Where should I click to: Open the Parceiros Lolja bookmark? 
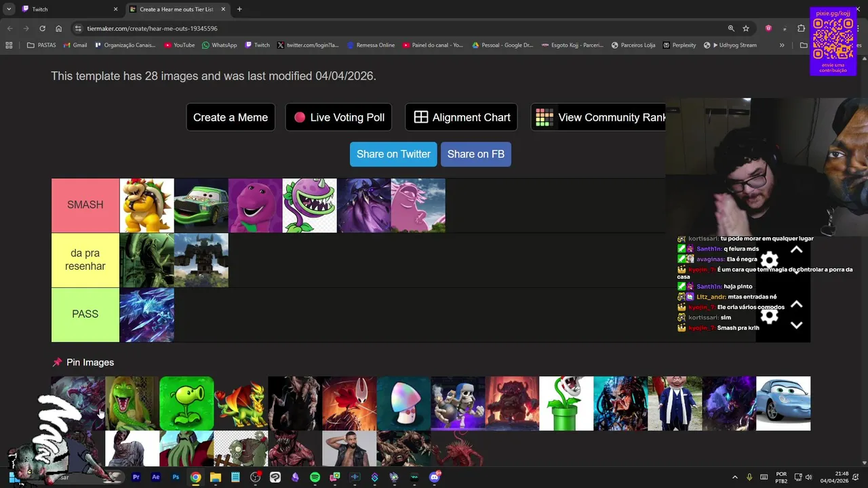click(x=633, y=45)
